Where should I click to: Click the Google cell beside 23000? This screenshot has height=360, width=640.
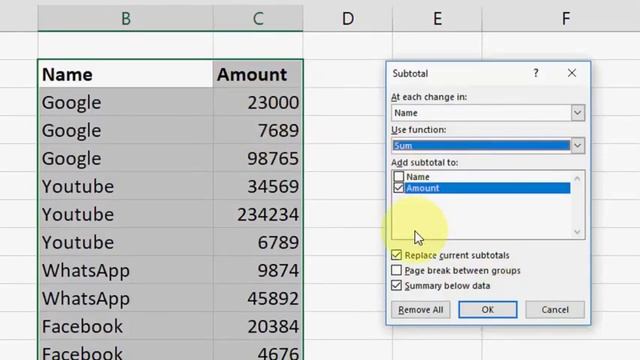[125, 102]
